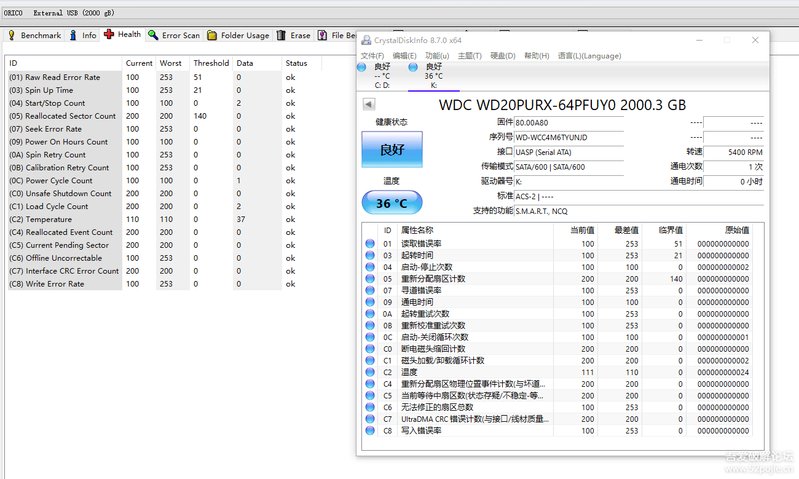Image resolution: width=799 pixels, height=479 pixels.
Task: Switch to Error Scan tab
Action: point(174,35)
